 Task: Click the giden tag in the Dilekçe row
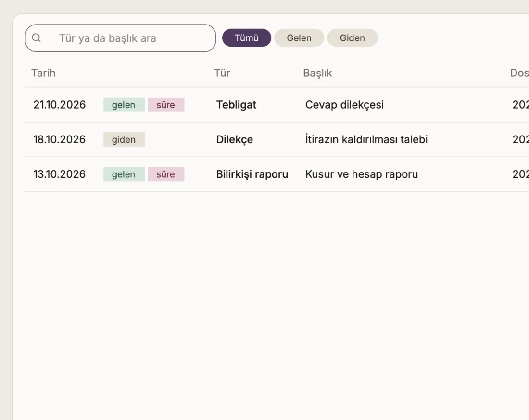click(124, 139)
